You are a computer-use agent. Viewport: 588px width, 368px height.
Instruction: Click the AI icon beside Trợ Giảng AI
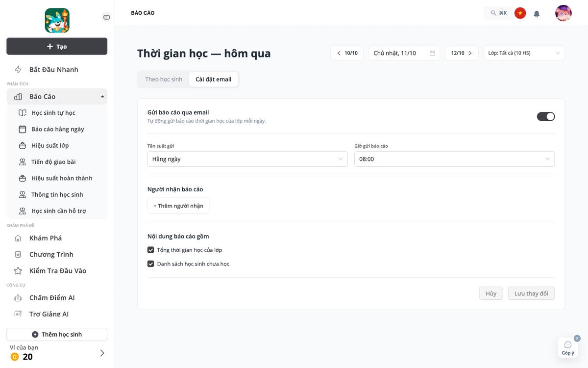coord(18,314)
